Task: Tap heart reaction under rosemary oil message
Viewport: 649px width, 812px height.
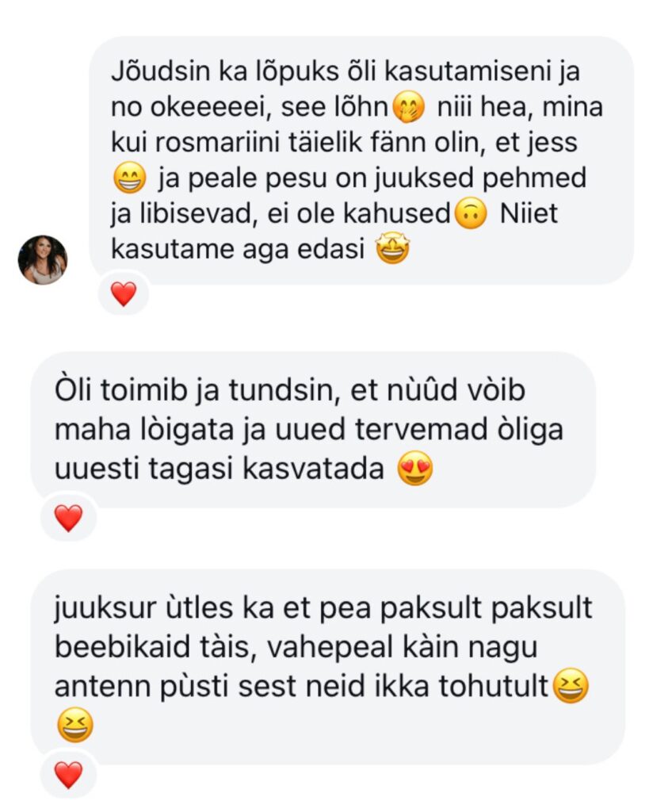Action: [124, 293]
